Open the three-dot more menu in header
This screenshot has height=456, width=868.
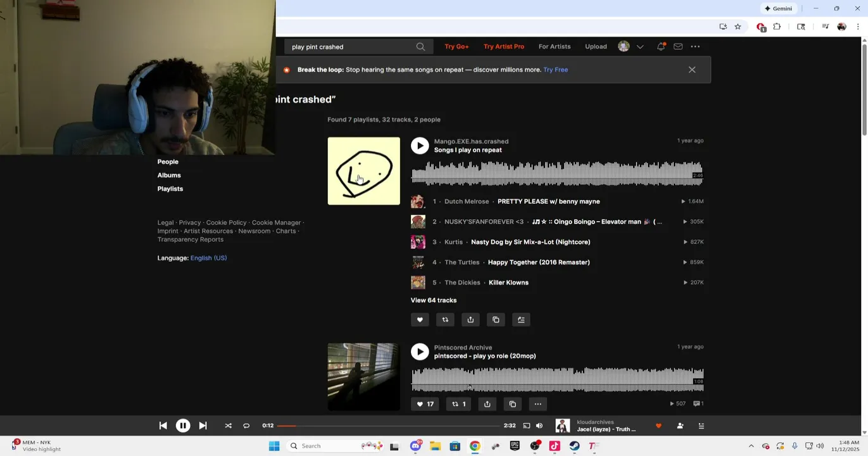click(x=695, y=46)
